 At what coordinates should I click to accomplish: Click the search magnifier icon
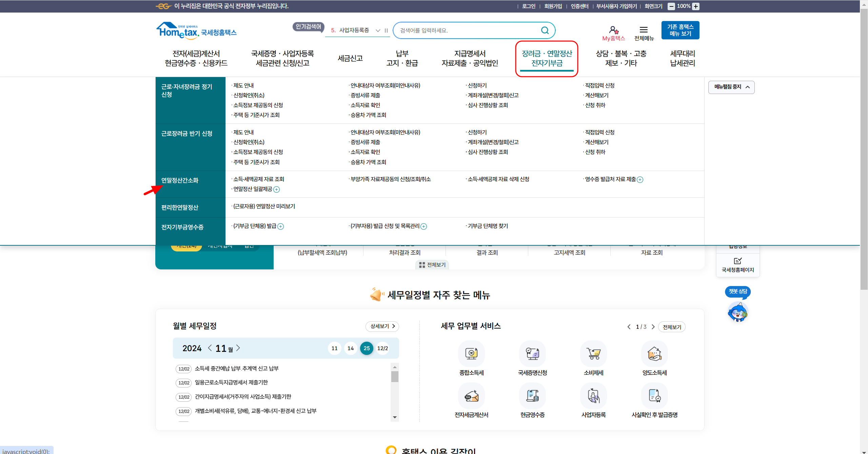545,31
